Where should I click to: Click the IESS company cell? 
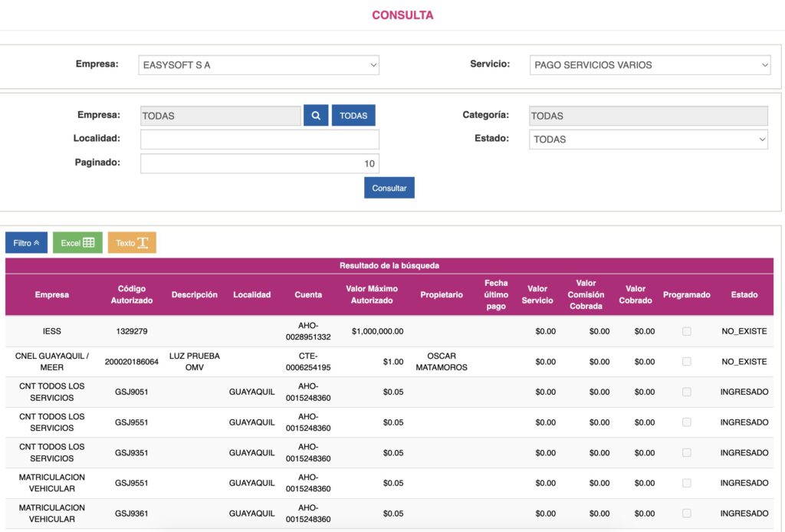click(x=52, y=331)
